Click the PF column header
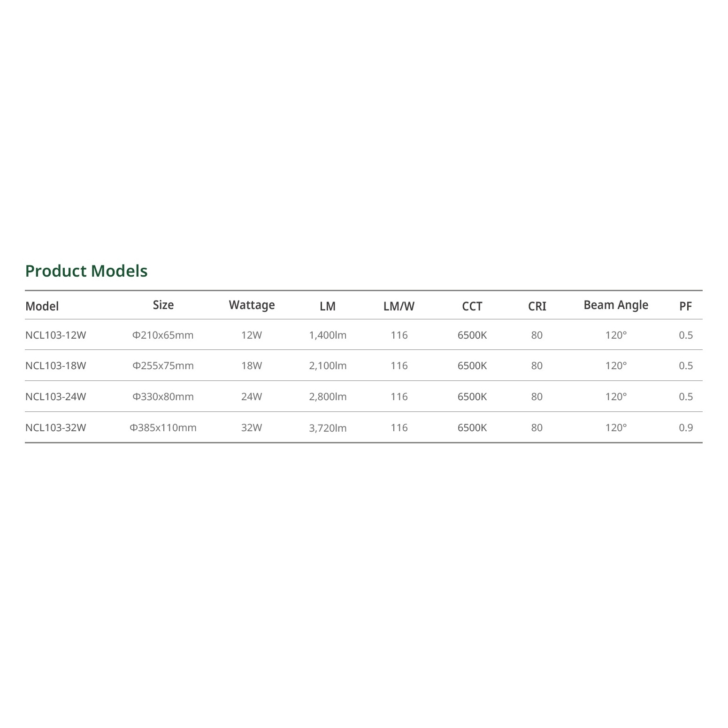The width and height of the screenshot is (728, 728). 686,306
